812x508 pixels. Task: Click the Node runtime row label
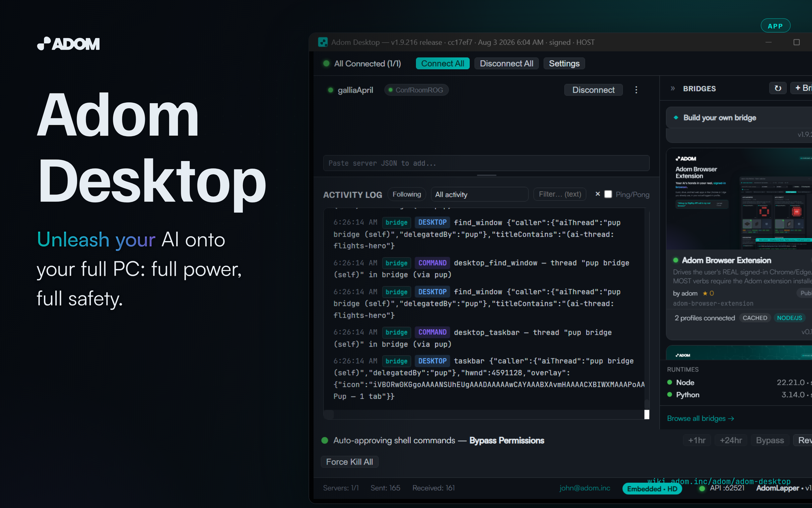(x=685, y=382)
